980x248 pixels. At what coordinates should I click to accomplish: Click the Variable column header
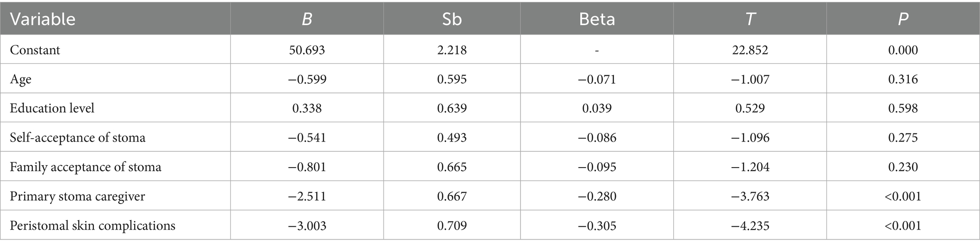pyautogui.click(x=43, y=19)
